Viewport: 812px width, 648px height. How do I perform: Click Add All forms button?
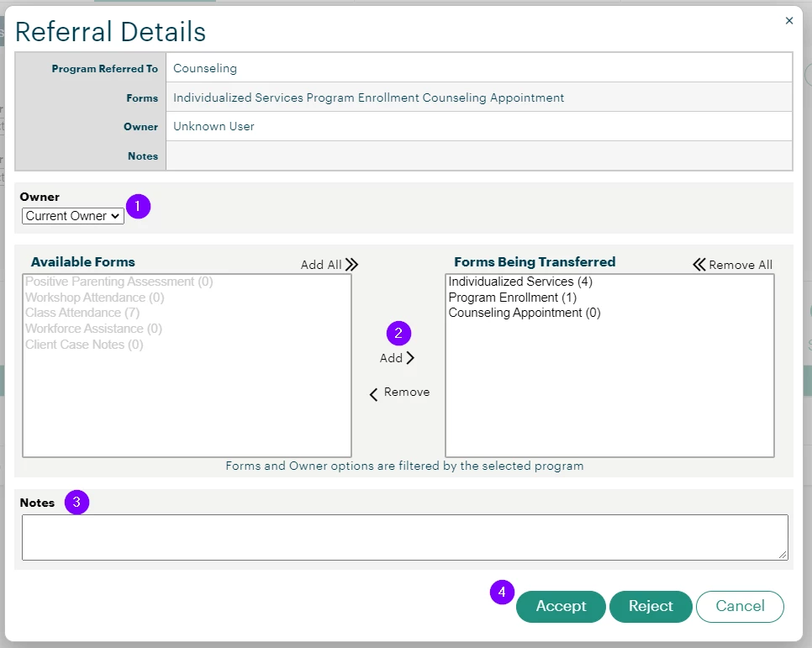point(330,265)
